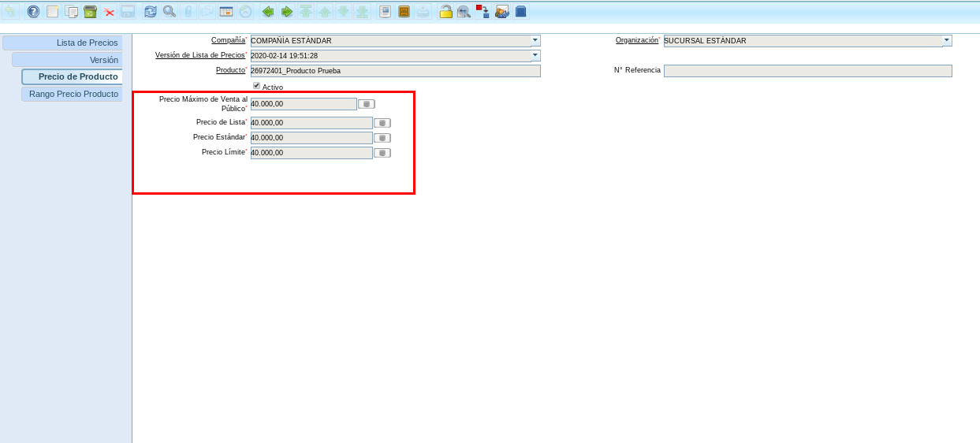
Task: Refresh the record with Refresh icon
Action: tap(151, 12)
